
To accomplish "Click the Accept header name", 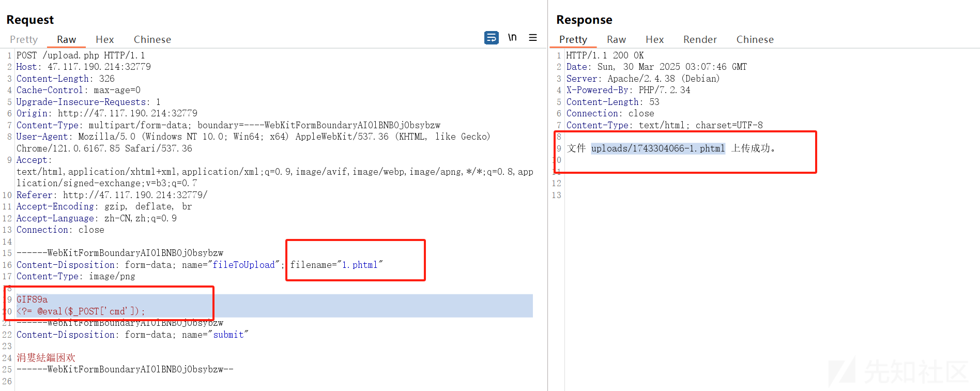I will pyautogui.click(x=34, y=160).
